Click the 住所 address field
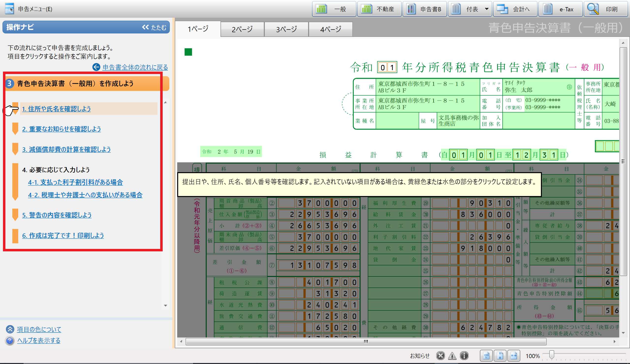Screen dimensions: 630x364 pos(428,87)
